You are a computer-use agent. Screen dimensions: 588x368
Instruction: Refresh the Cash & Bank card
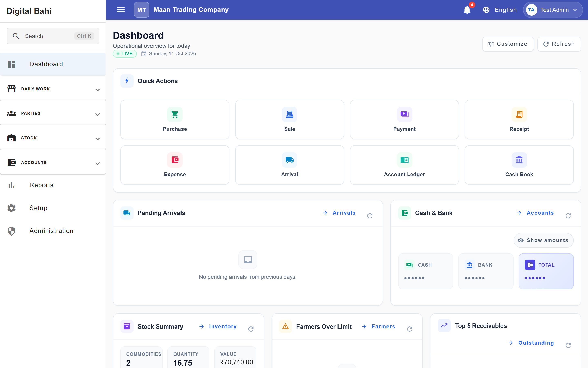(568, 216)
